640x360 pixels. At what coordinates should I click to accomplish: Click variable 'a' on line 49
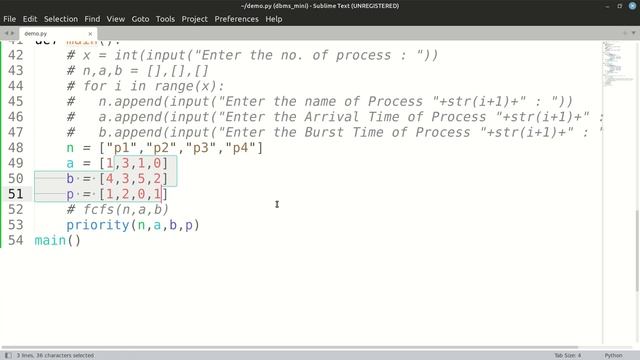(70, 163)
